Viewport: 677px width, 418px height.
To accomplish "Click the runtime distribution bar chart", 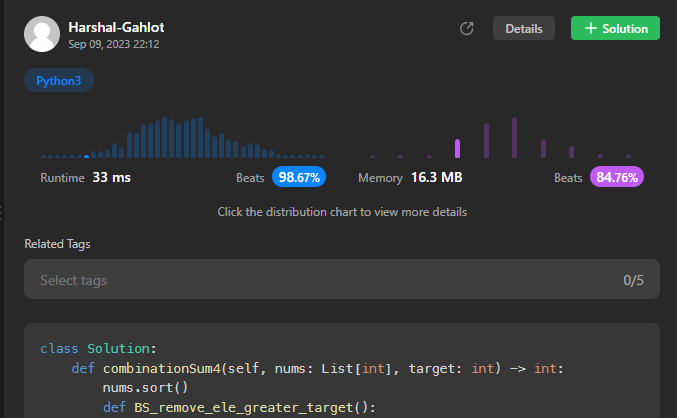I will [x=180, y=138].
